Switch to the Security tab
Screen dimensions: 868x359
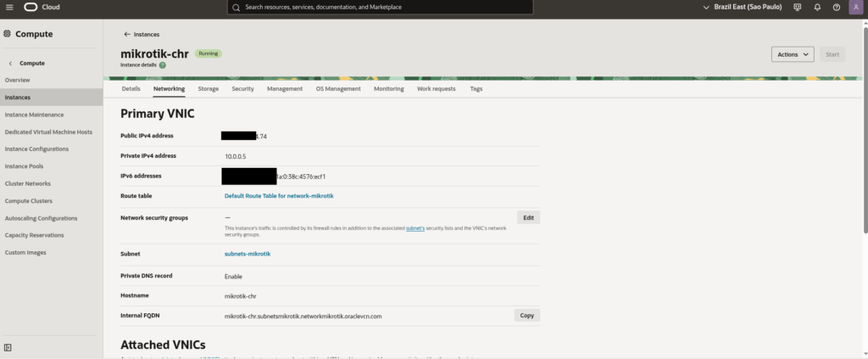coord(242,88)
